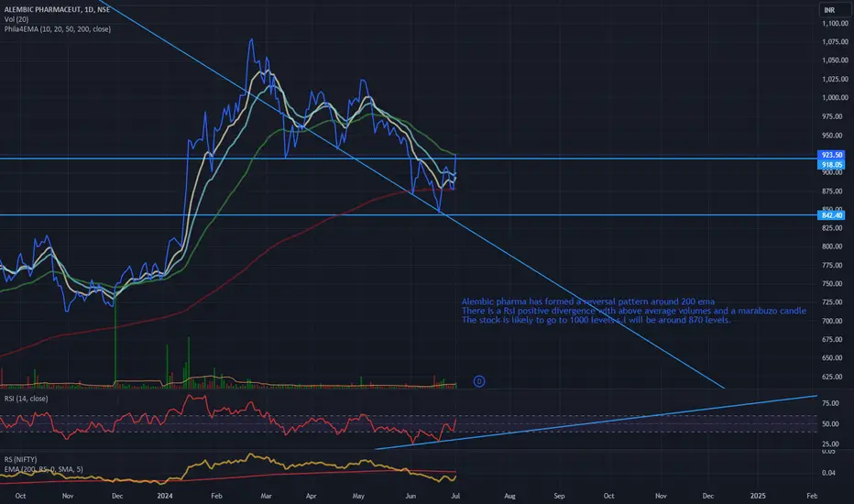Click the RSI 50.00 scale label
854x504 pixels.
pyautogui.click(x=830, y=424)
